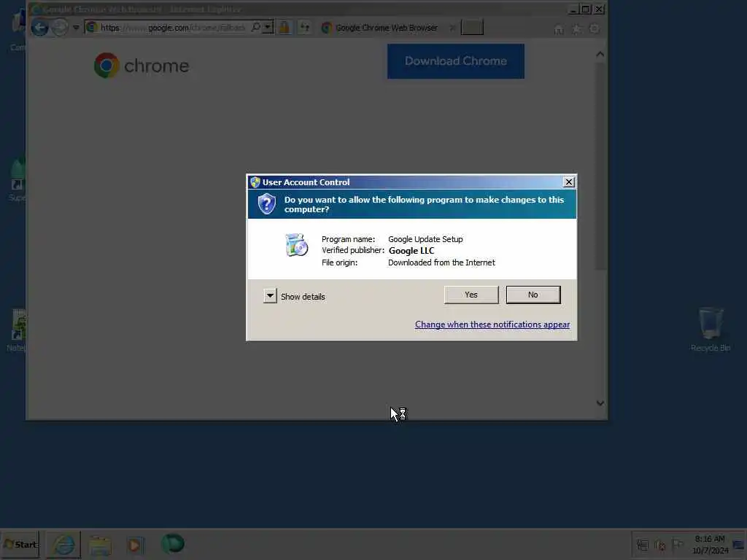Screen dimensions: 747x560
Task: Close the Google Chrome Web Browser tab
Action: [x=452, y=28]
